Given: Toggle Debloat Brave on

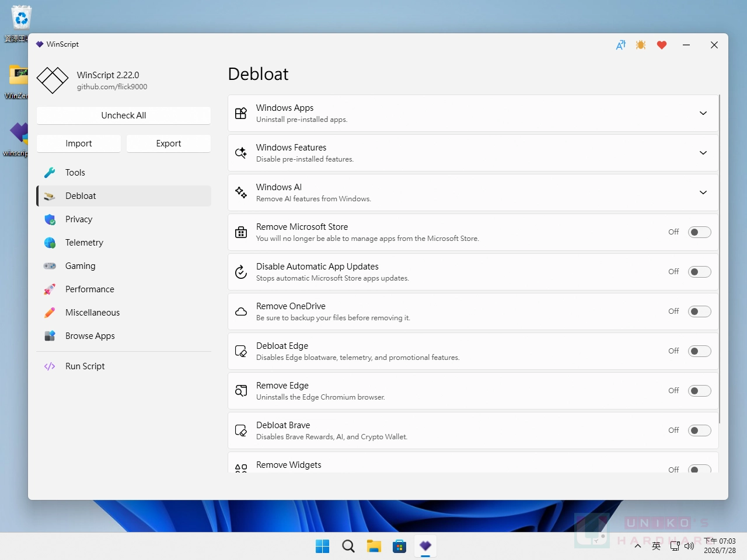Looking at the screenshot, I should tap(699, 430).
